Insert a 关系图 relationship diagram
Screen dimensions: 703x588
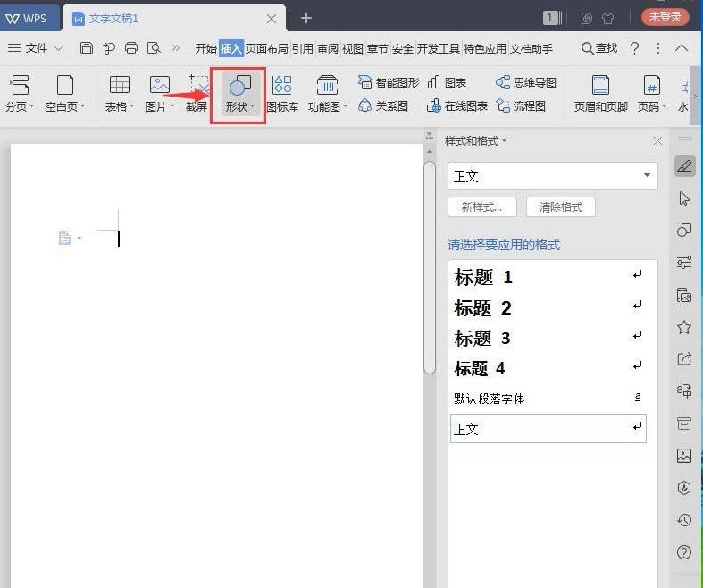(383, 105)
